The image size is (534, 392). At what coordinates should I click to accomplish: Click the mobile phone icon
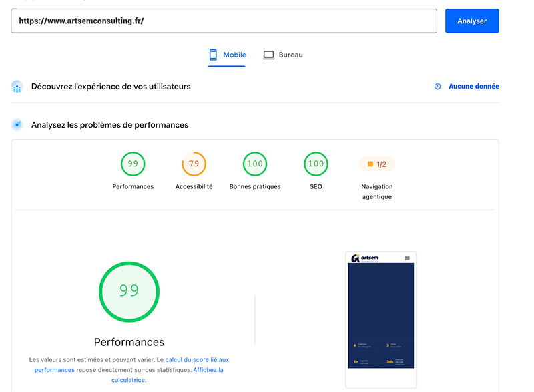(213, 55)
